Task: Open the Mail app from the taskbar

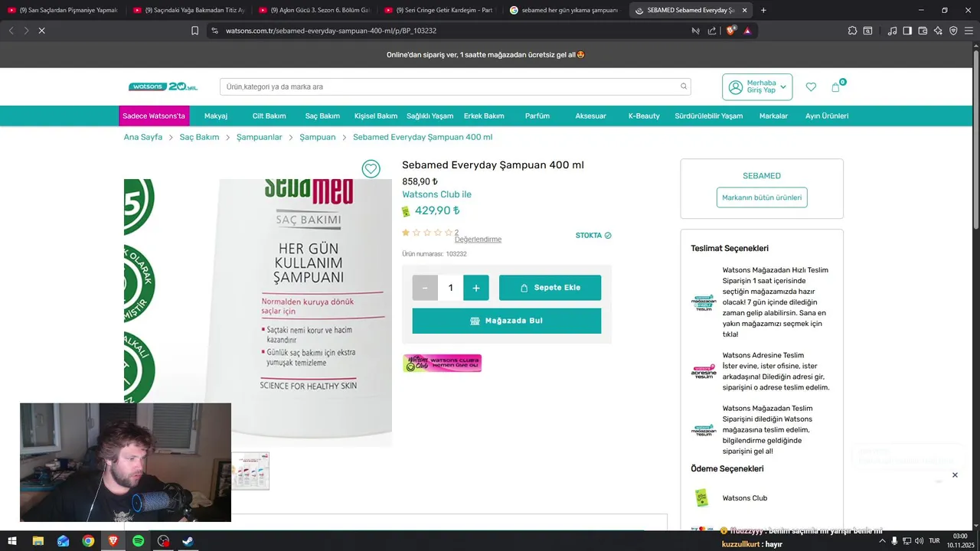Action: (x=63, y=541)
